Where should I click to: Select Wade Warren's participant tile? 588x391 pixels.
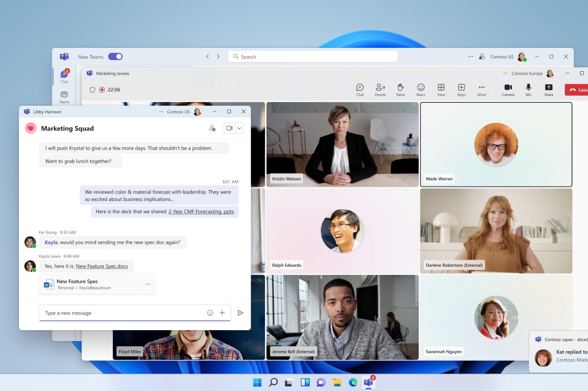coord(496,144)
